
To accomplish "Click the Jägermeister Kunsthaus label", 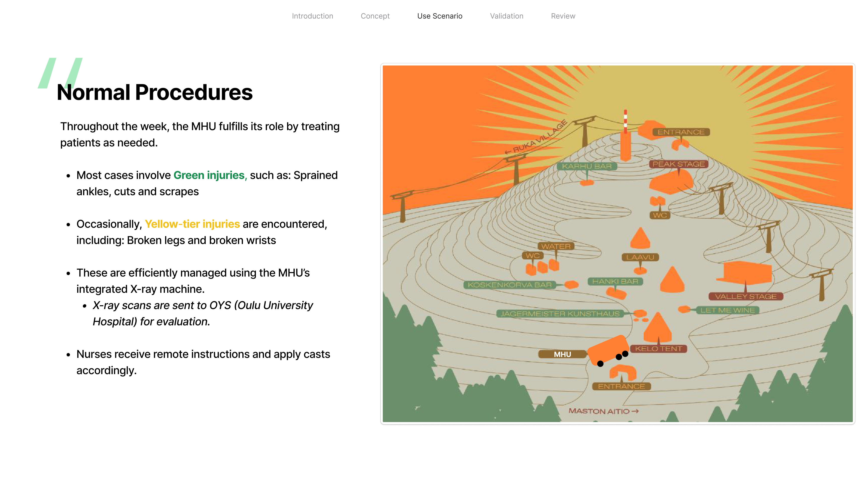I will point(560,314).
